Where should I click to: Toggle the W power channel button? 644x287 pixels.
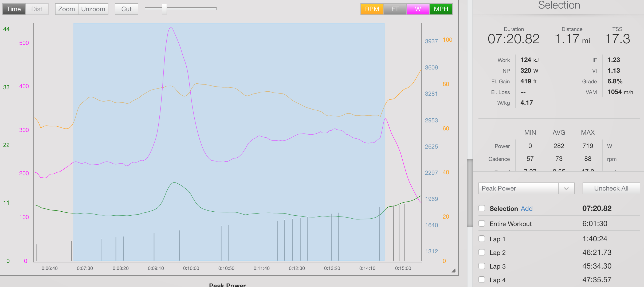point(418,9)
